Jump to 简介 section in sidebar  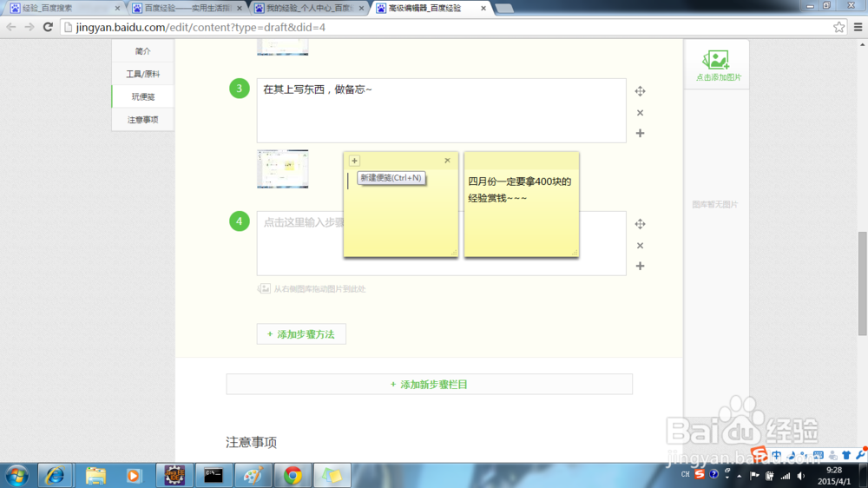tap(143, 51)
